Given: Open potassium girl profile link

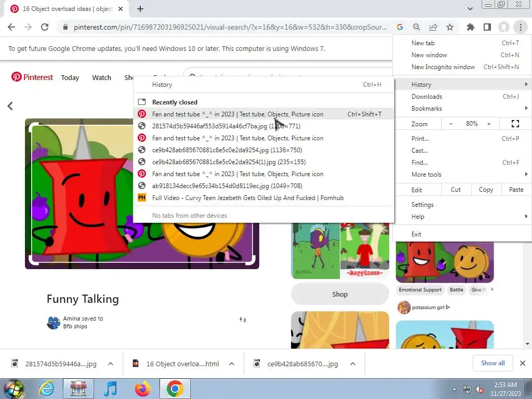Looking at the screenshot, I should point(431,308).
